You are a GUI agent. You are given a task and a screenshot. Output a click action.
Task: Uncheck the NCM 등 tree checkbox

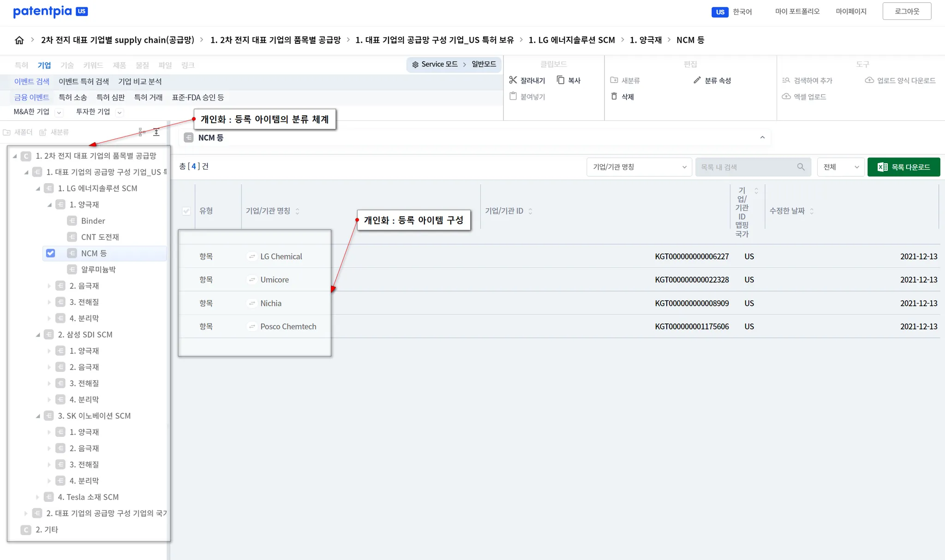coord(51,253)
